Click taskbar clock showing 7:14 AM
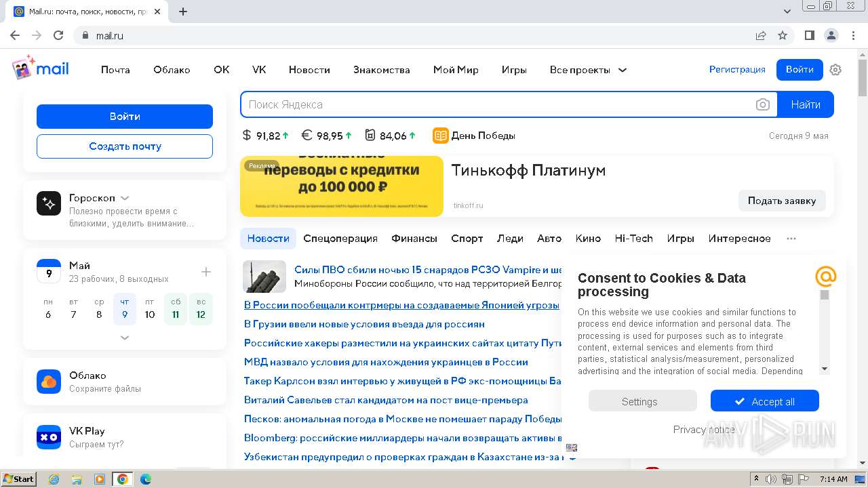 pos(833,479)
